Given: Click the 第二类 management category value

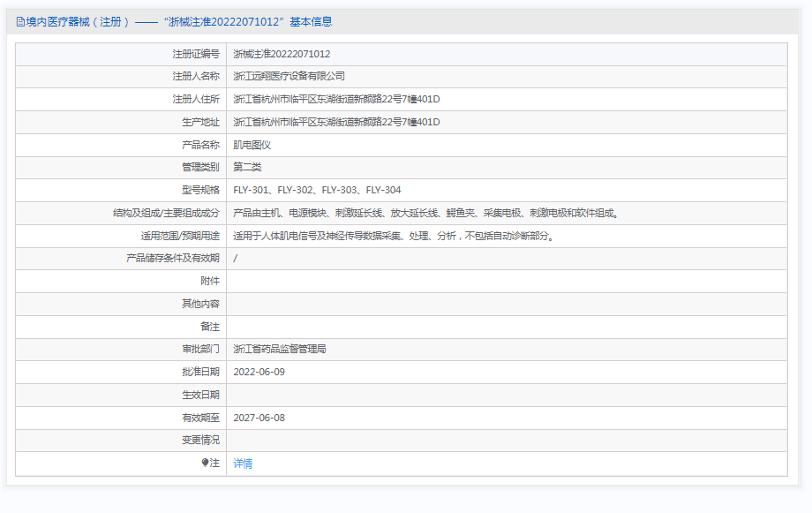Looking at the screenshot, I should coord(247,167).
